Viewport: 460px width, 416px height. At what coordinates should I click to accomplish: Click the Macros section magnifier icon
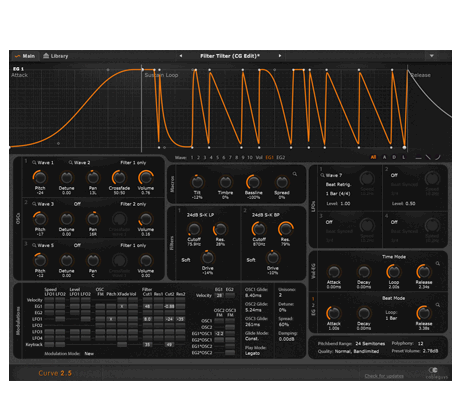[295, 174]
